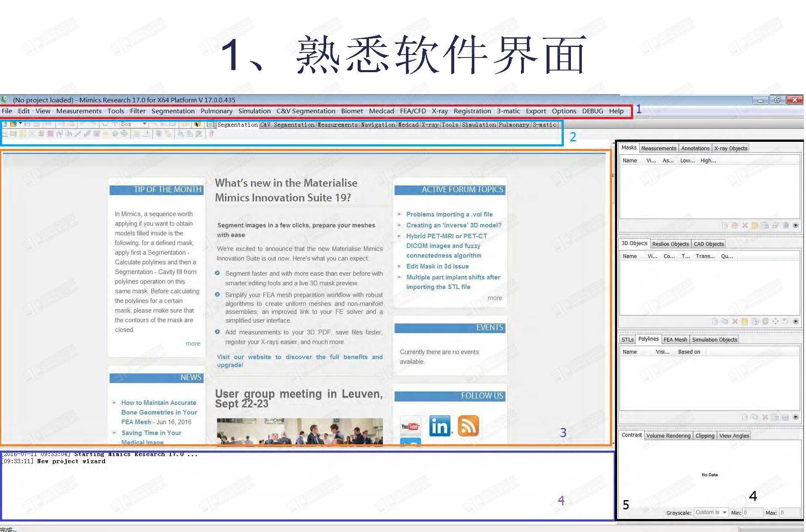Image resolution: width=806 pixels, height=532 pixels.
Task: Open the Help menu
Action: click(616, 111)
